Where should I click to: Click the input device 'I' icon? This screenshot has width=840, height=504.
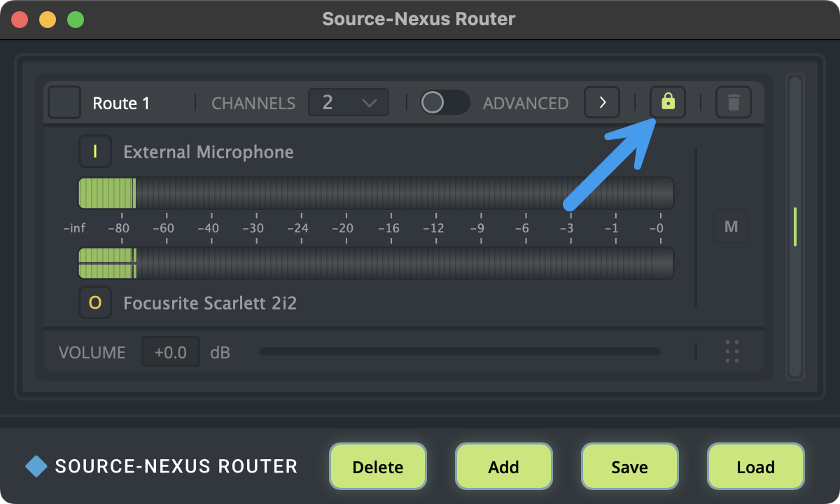[95, 152]
